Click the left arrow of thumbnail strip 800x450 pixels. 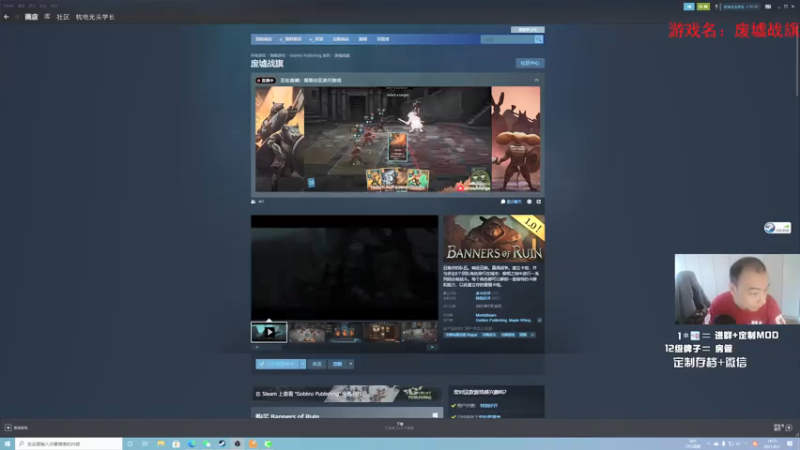click(257, 347)
